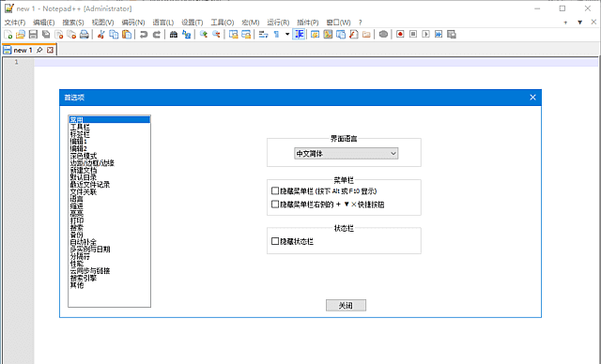The image size is (601, 364).
Task: Click the Stop recording macro icon
Action: [x=413, y=35]
